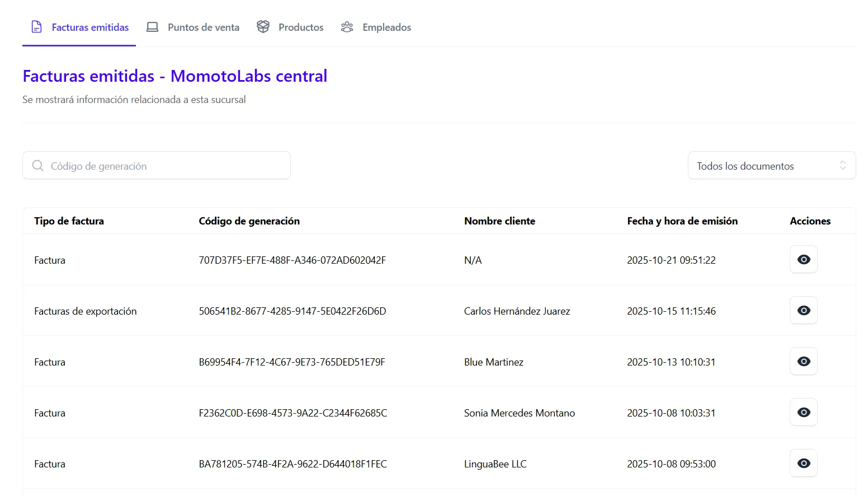Image resolution: width=868 pixels, height=496 pixels.
Task: Click the document icon beside Facturas emitidas
Action: click(36, 27)
